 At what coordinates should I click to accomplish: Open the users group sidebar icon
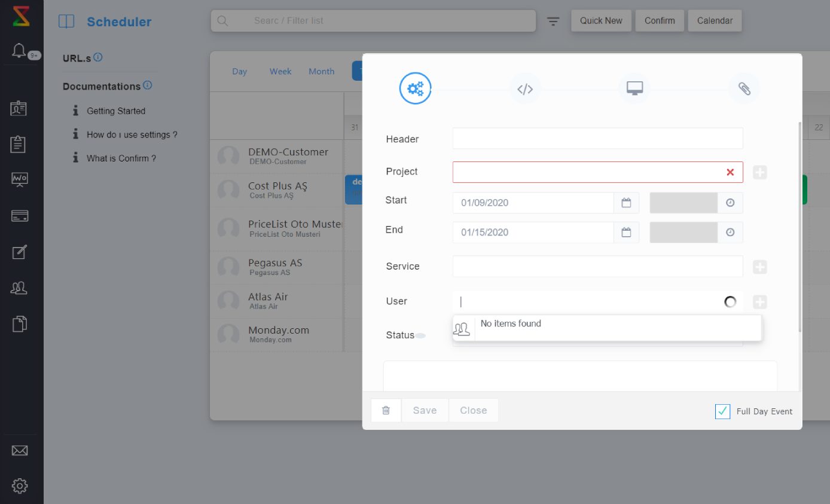(19, 288)
